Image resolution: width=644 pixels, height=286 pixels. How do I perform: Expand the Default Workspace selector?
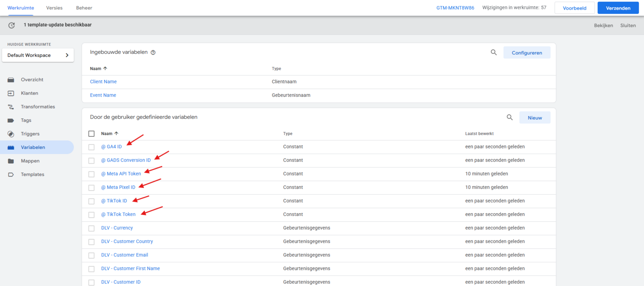pos(38,55)
